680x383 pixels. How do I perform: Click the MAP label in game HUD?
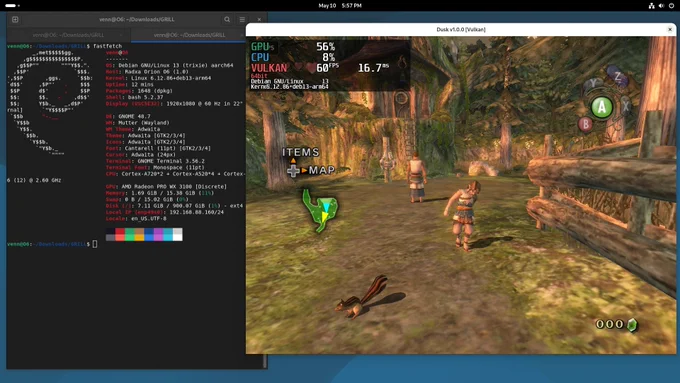321,170
